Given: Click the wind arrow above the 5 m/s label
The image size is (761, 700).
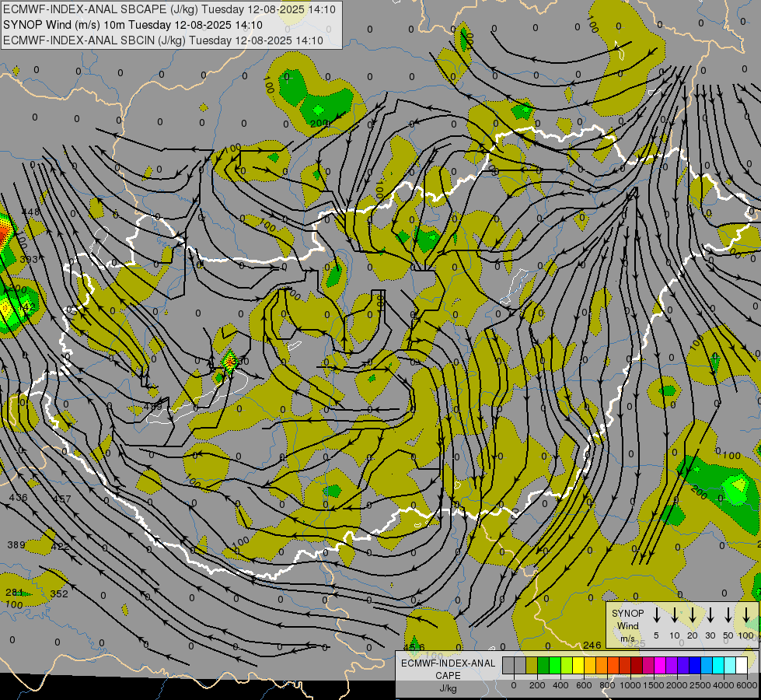Looking at the screenshot, I should (x=657, y=615).
